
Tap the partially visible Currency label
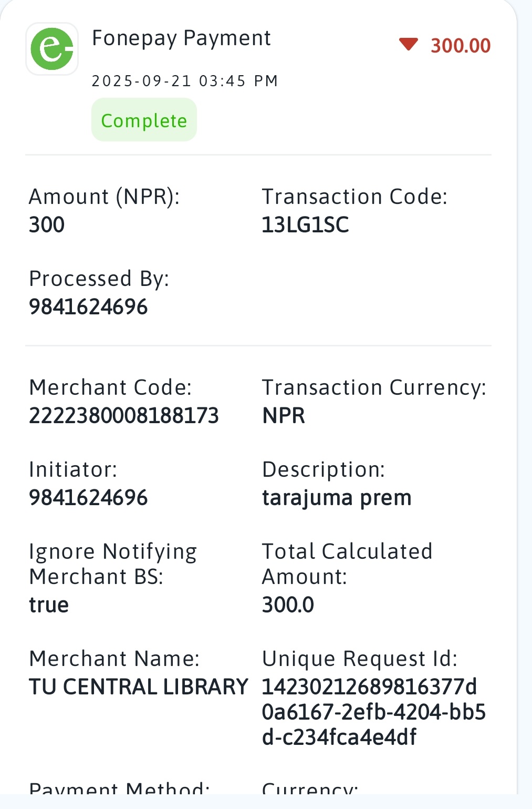point(310,788)
